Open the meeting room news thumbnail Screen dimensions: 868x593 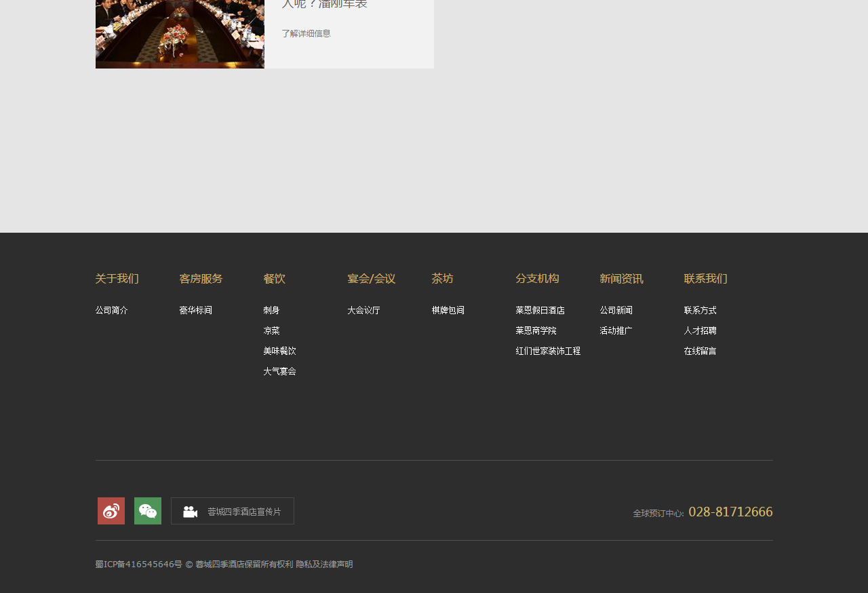point(180,34)
